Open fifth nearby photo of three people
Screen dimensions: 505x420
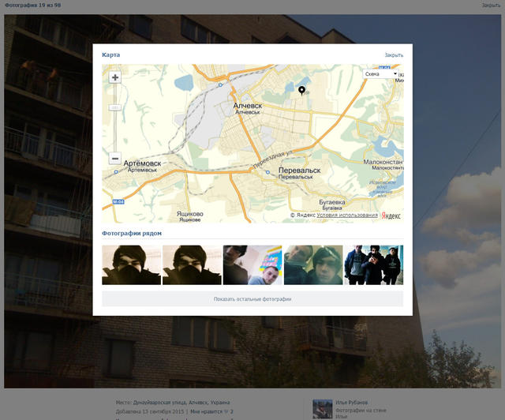point(374,265)
